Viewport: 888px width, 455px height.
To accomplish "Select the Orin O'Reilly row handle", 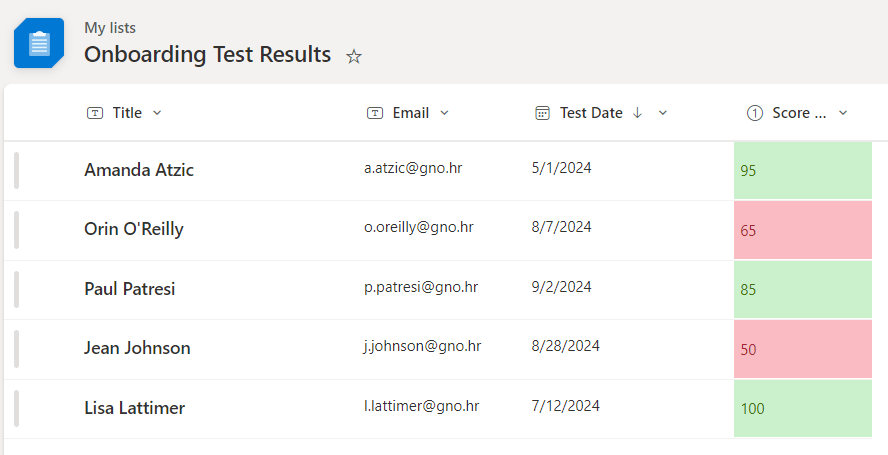I will tap(16, 229).
